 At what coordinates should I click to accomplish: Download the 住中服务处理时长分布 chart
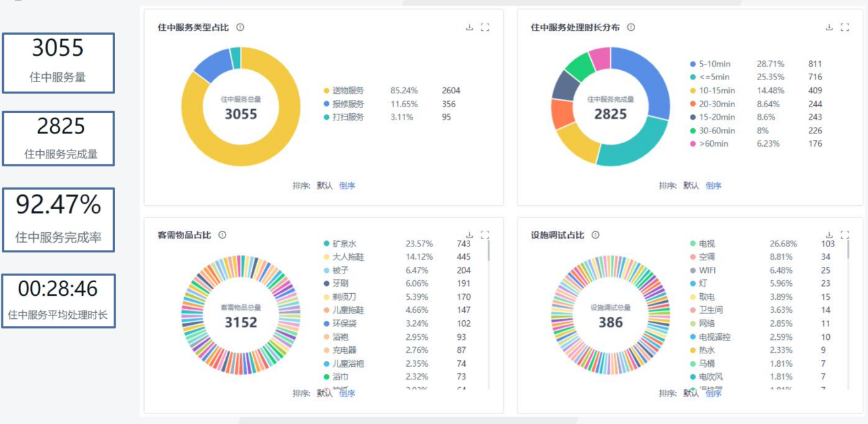pos(829,28)
